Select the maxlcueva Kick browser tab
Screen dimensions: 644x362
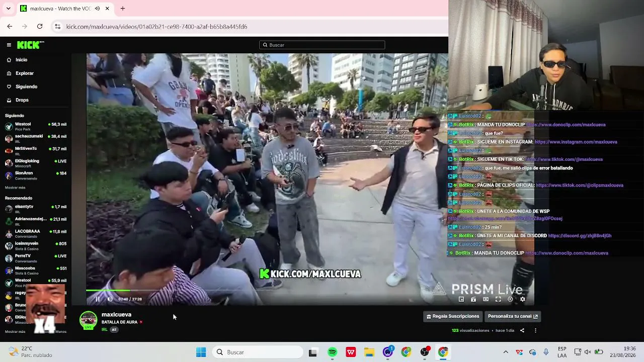point(66,9)
